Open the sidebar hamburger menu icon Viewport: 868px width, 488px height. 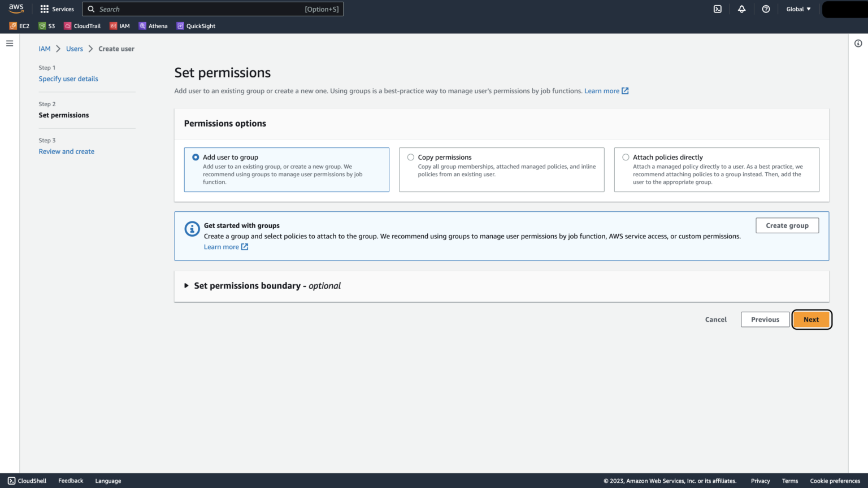point(9,43)
